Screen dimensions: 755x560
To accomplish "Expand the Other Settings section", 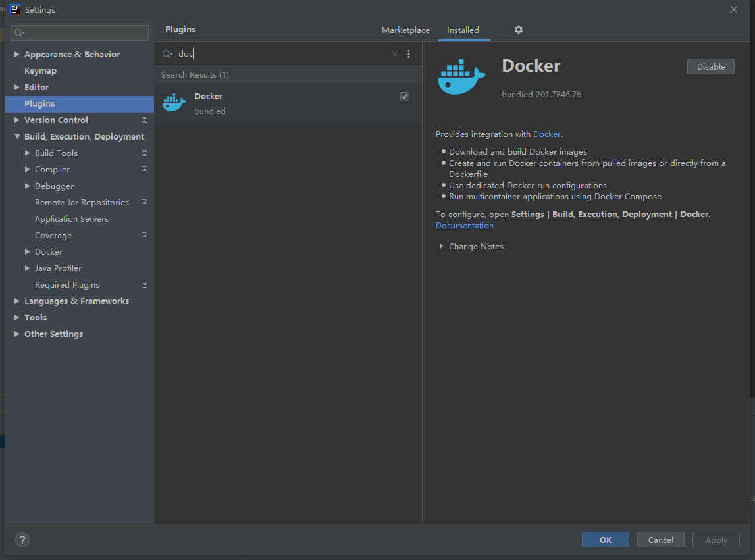I will pyautogui.click(x=16, y=334).
